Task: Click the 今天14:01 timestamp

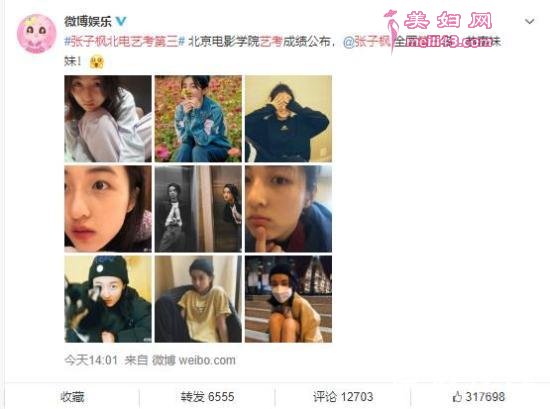Action: [x=91, y=360]
